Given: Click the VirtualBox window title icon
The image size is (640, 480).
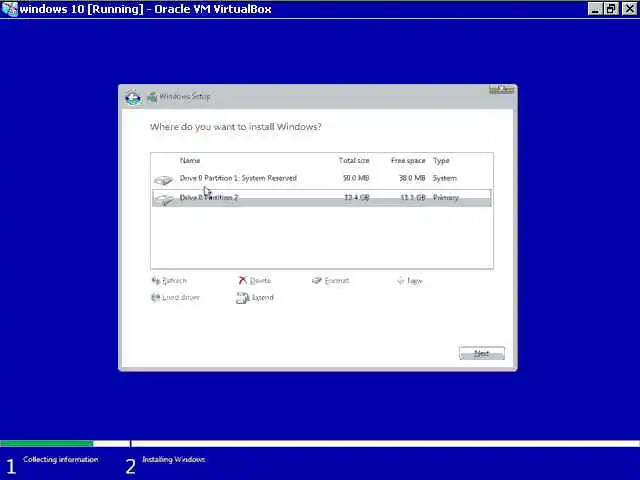Looking at the screenshot, I should click(x=9, y=9).
